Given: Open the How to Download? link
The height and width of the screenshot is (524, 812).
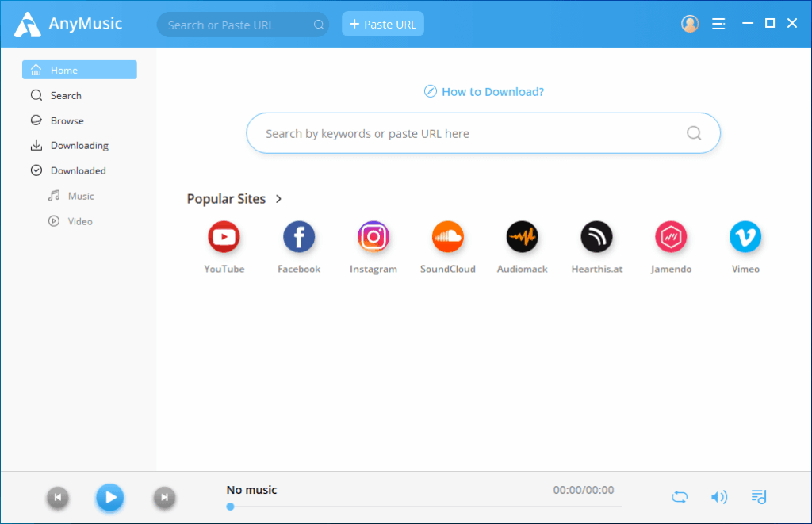Looking at the screenshot, I should [485, 92].
